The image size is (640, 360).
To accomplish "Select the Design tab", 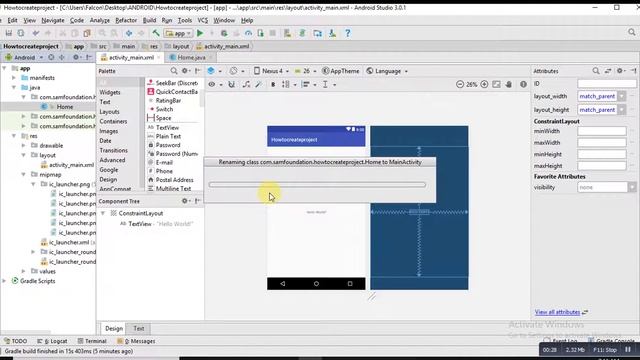I will 113,328.
